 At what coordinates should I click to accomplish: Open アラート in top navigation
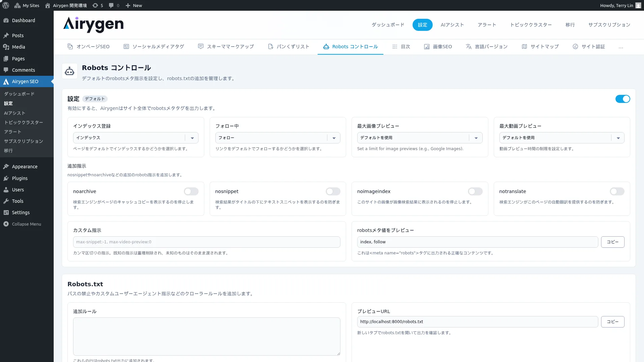[487, 25]
